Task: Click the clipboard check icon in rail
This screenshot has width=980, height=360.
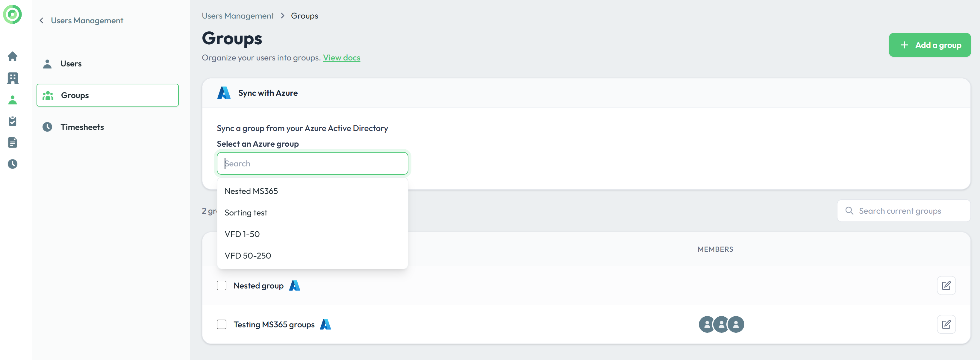Action: pos(13,121)
